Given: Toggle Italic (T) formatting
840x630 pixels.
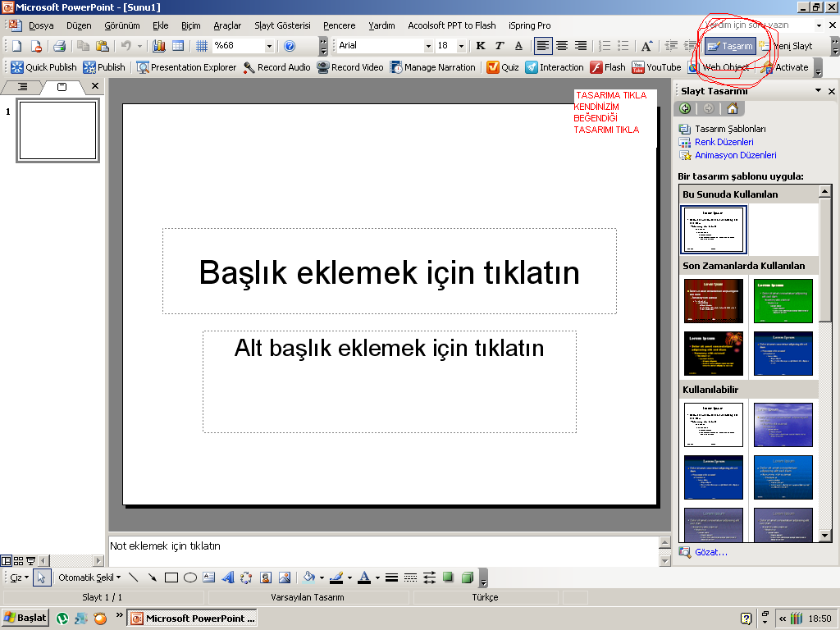Looking at the screenshot, I should (x=499, y=46).
